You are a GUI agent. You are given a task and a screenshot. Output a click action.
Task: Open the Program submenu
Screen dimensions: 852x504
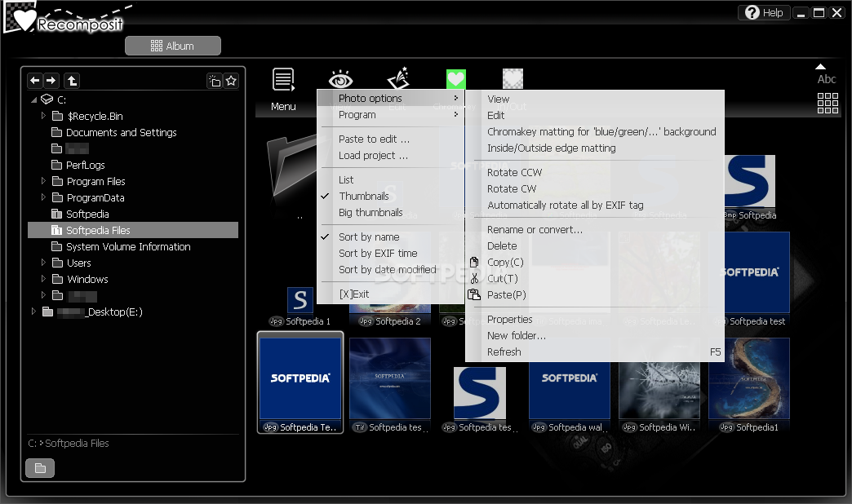pyautogui.click(x=390, y=115)
